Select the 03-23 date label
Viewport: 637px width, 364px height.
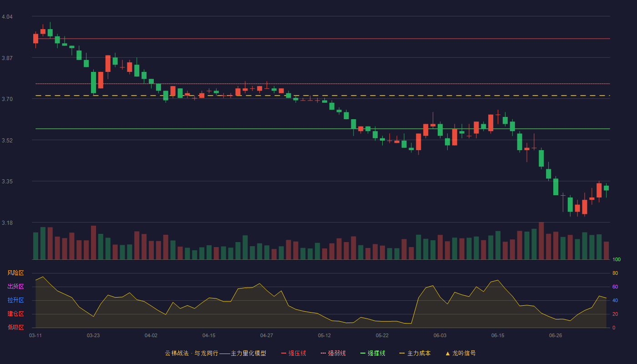point(93,335)
